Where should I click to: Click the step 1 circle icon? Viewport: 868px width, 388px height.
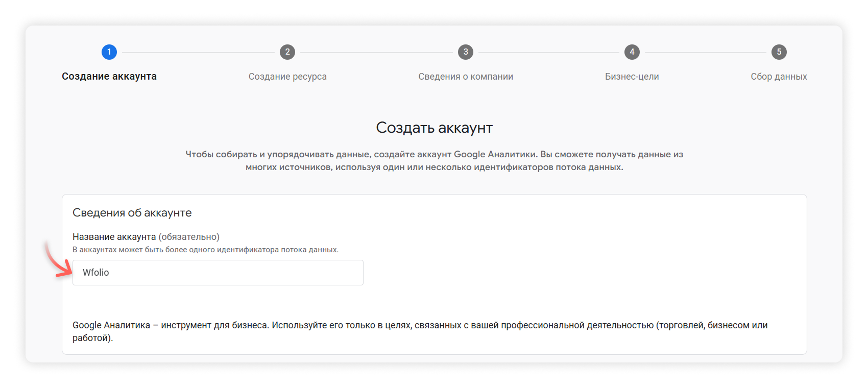coord(109,52)
